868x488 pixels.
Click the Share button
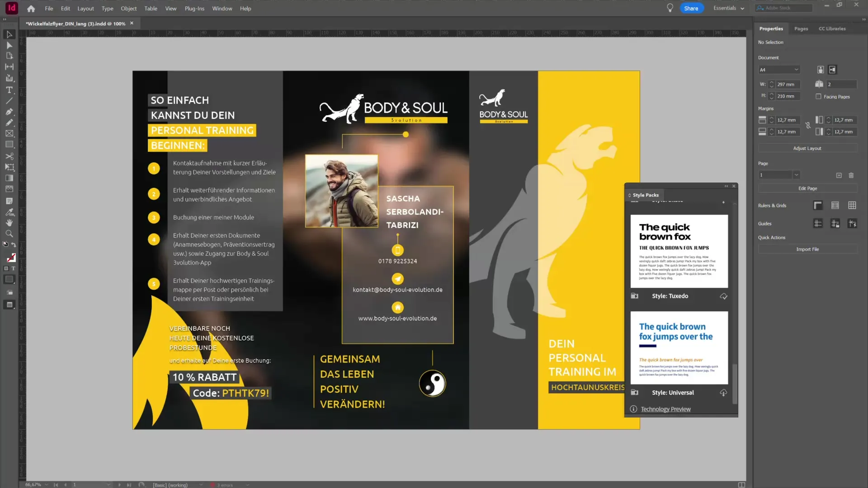point(691,8)
